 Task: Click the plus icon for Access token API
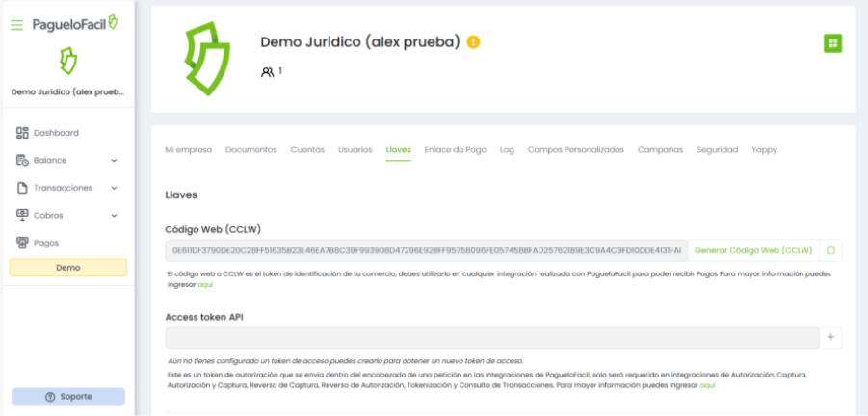coord(831,337)
